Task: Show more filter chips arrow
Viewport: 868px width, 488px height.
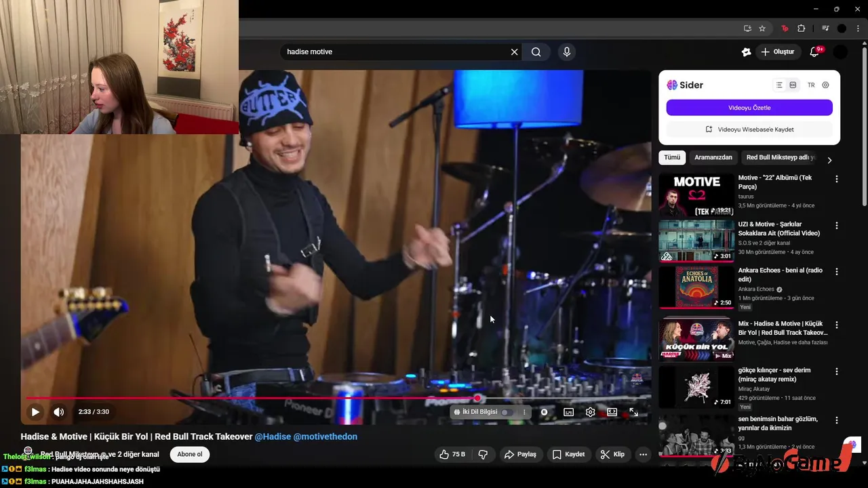Action: pos(829,160)
